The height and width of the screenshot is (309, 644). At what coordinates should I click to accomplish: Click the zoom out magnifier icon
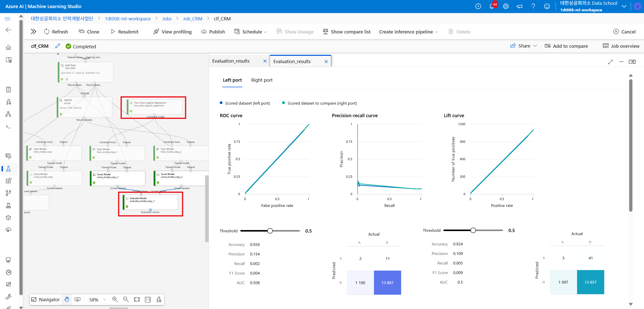click(x=126, y=299)
